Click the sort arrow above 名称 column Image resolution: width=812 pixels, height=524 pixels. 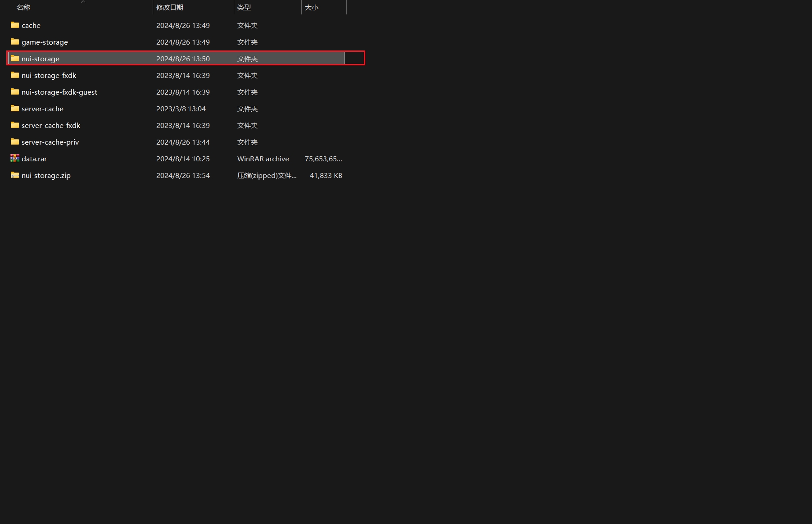tap(83, 2)
